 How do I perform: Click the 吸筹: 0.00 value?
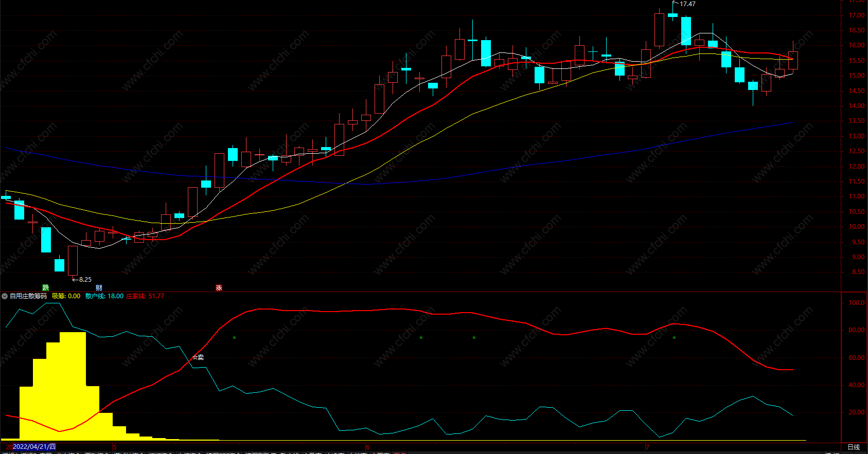(x=66, y=296)
